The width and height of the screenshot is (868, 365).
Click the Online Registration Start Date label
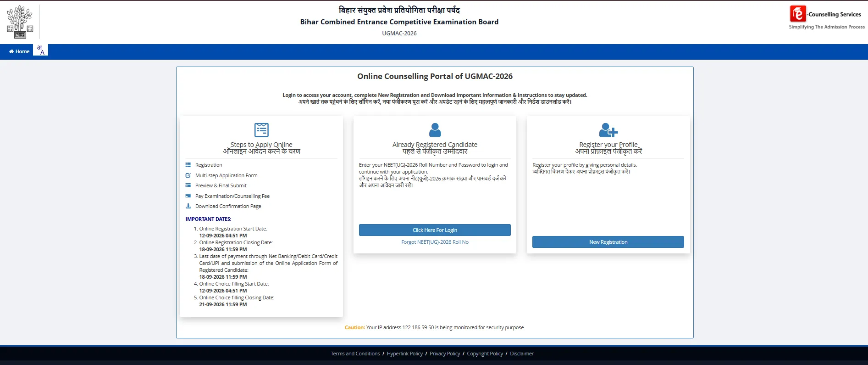pos(233,229)
